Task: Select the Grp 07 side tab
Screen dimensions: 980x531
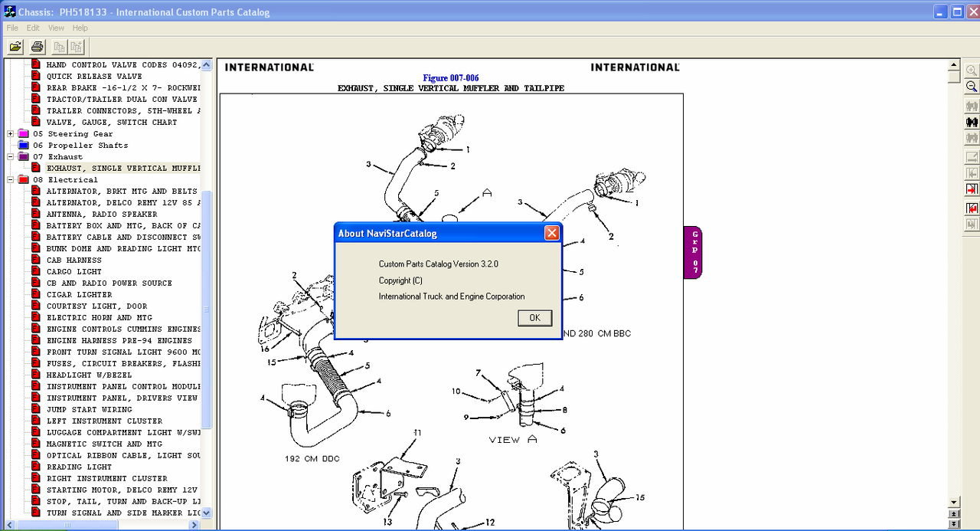Action: (694, 252)
